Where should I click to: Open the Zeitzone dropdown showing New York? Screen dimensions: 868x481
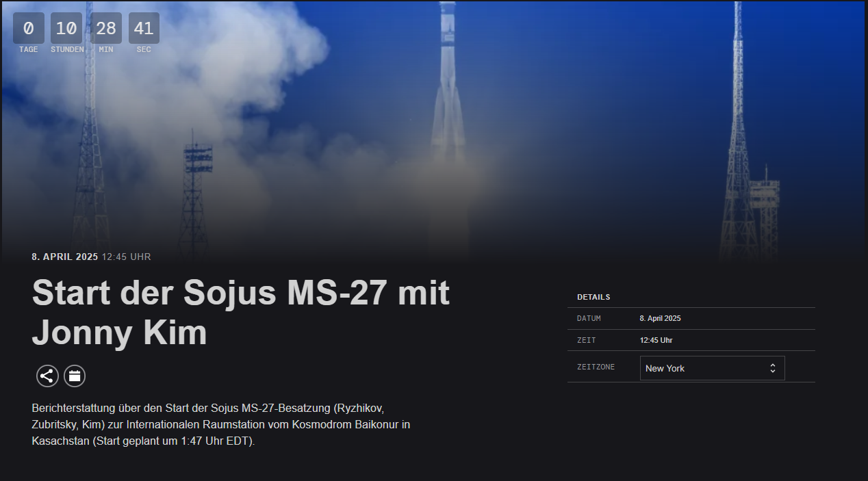point(712,368)
